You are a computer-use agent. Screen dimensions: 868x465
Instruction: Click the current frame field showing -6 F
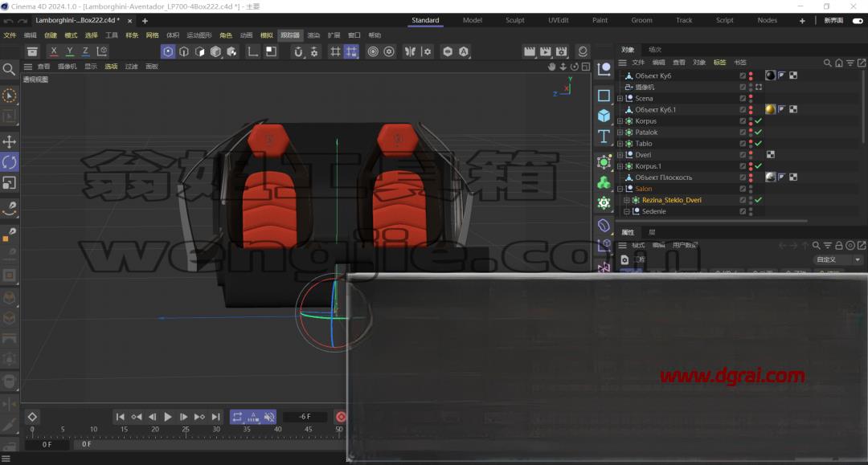pyautogui.click(x=305, y=417)
